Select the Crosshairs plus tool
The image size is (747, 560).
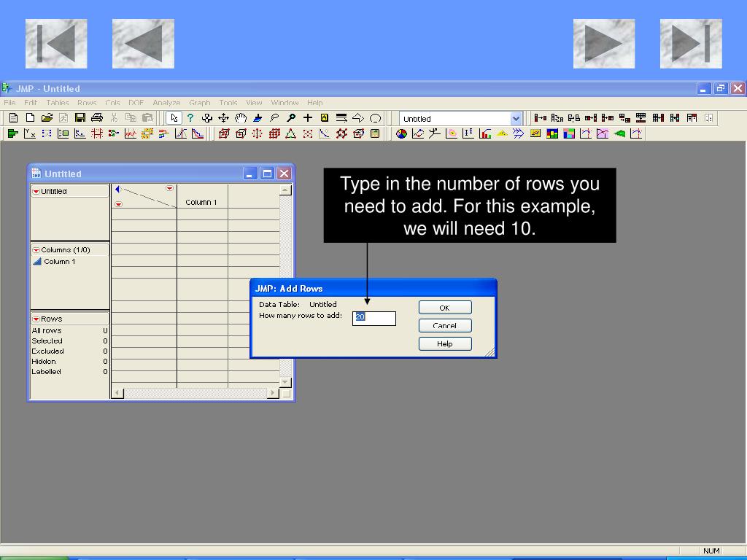point(308,117)
